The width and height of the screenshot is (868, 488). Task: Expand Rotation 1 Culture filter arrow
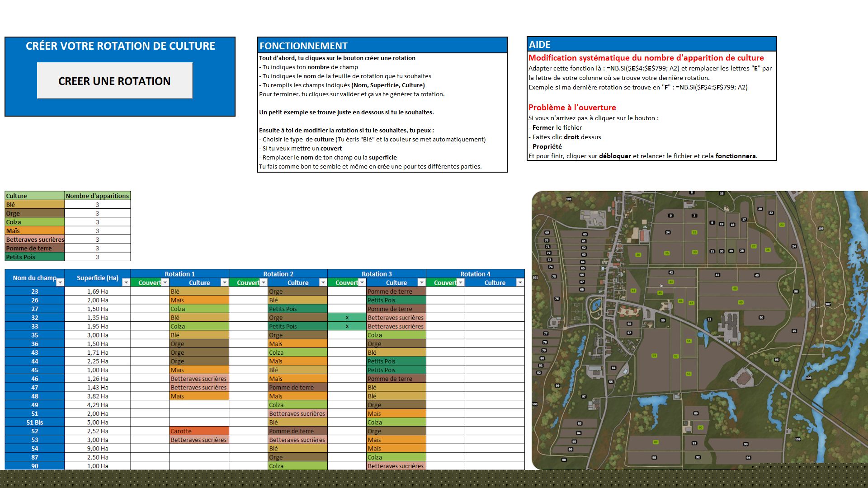coord(224,282)
